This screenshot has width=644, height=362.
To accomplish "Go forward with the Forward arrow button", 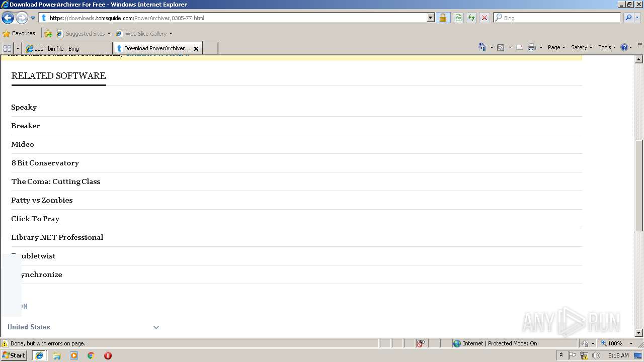I will [x=22, y=18].
